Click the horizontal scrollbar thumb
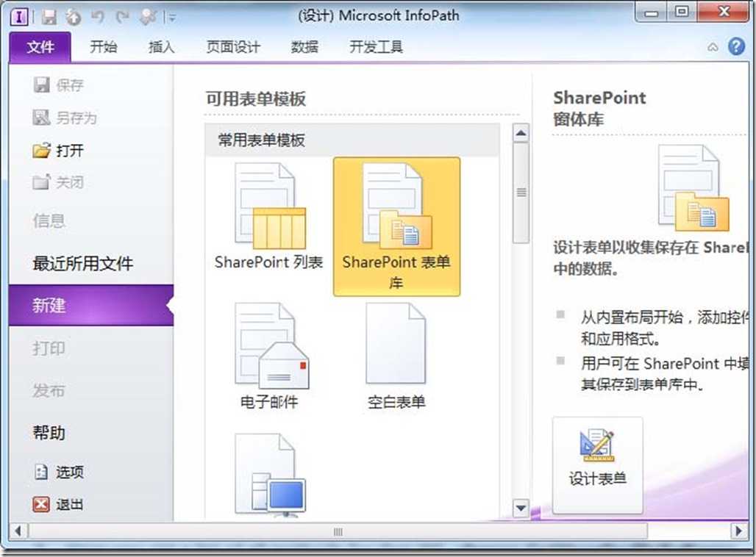The width and height of the screenshot is (756, 557). click(x=338, y=531)
